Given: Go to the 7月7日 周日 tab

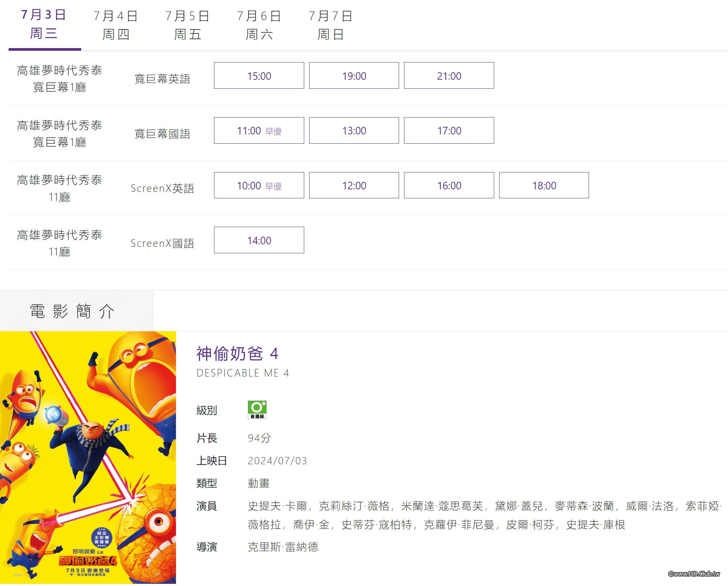Looking at the screenshot, I should click(x=331, y=25).
